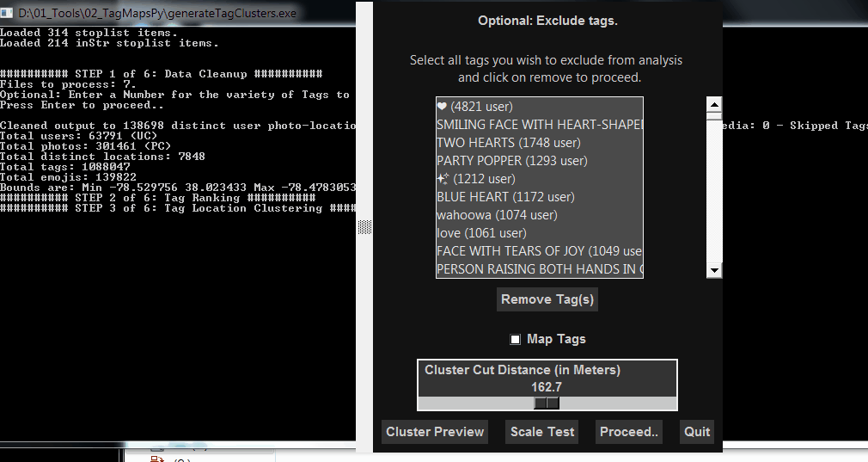Click the scroll down arrow of tag list
The height and width of the screenshot is (462, 868).
713,270
